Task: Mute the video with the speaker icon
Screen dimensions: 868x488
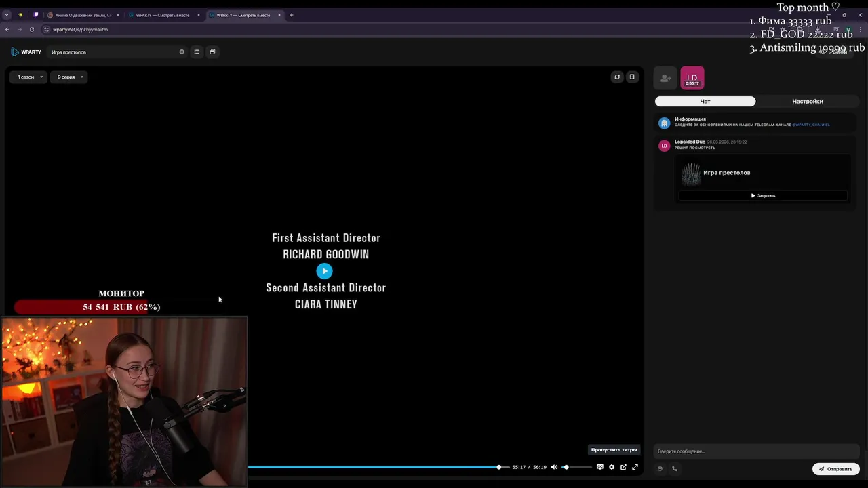Action: (x=554, y=467)
